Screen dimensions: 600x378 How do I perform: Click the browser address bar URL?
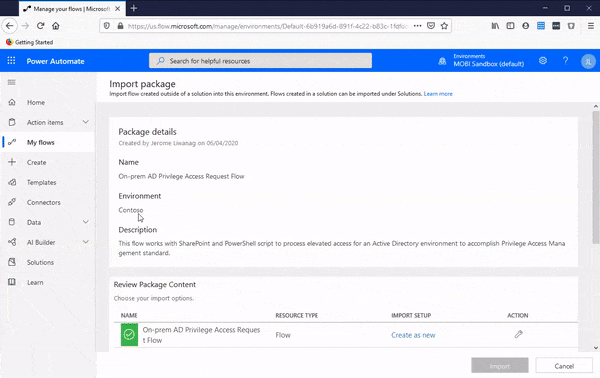[267, 26]
